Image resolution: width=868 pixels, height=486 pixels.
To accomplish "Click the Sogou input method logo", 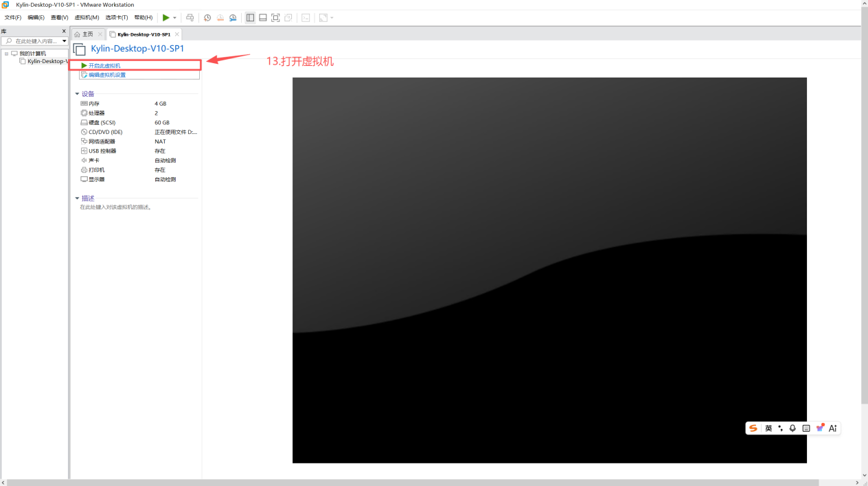I will pyautogui.click(x=753, y=428).
